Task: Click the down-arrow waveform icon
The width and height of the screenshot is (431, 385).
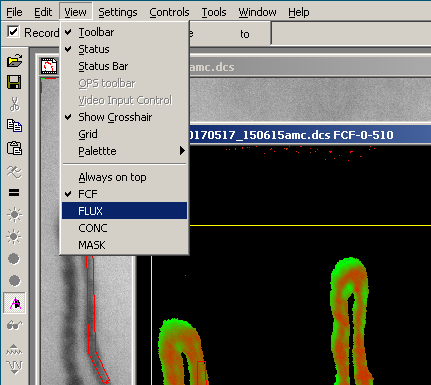Action: tap(14, 367)
